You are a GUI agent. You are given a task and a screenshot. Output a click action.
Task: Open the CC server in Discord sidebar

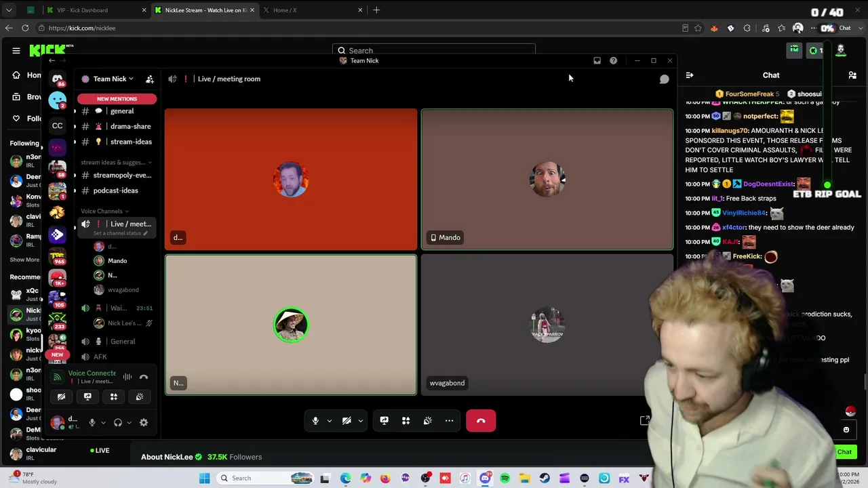tap(58, 125)
